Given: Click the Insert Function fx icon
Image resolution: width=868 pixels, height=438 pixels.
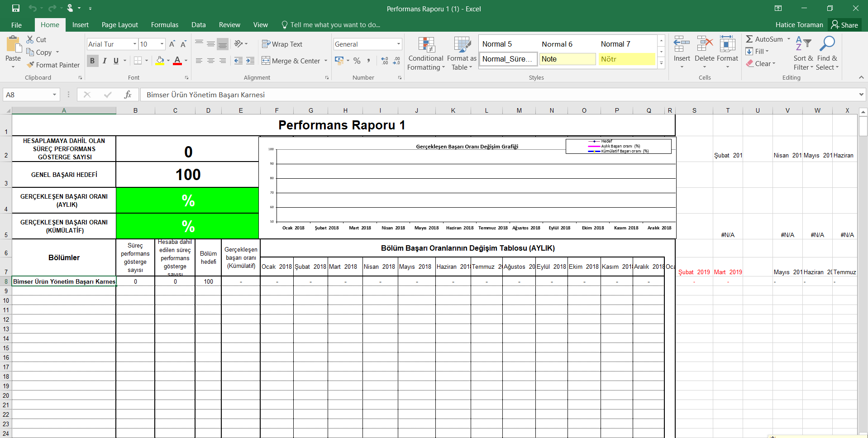Looking at the screenshot, I should click(x=128, y=95).
